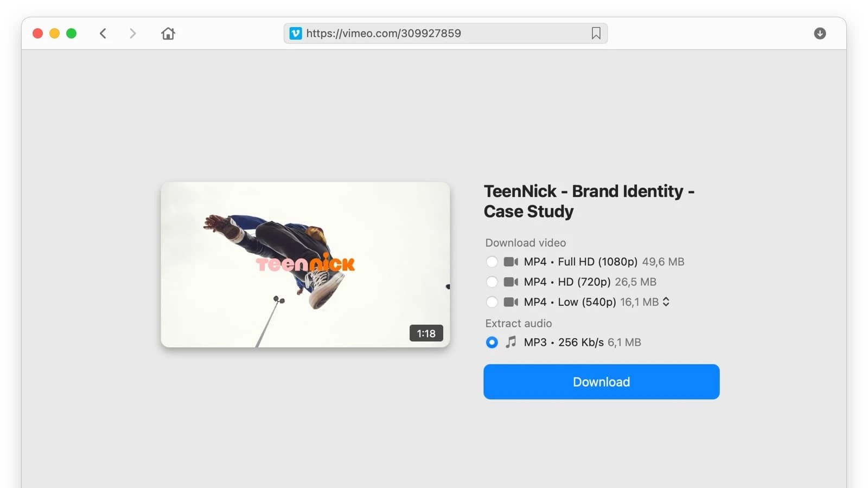Viewport: 868px width, 488px height.
Task: Select the MP4 HD (720p) option
Action: pos(492,281)
